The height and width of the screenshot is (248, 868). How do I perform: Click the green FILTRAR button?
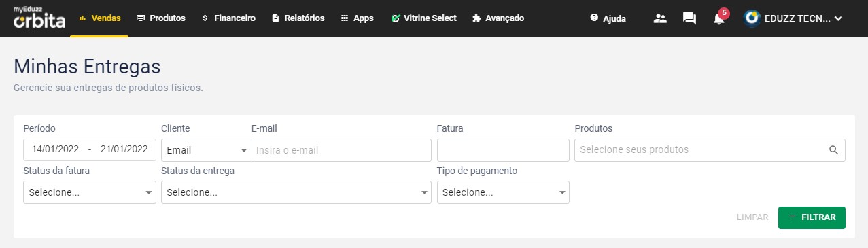[x=812, y=217]
